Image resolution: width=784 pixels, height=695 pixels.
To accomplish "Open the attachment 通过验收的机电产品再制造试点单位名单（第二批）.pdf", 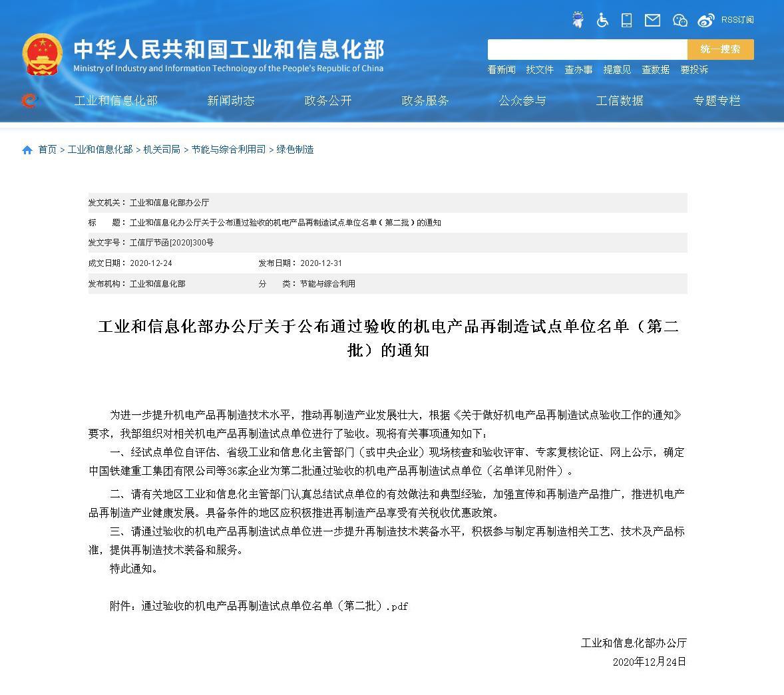I will coord(274,606).
